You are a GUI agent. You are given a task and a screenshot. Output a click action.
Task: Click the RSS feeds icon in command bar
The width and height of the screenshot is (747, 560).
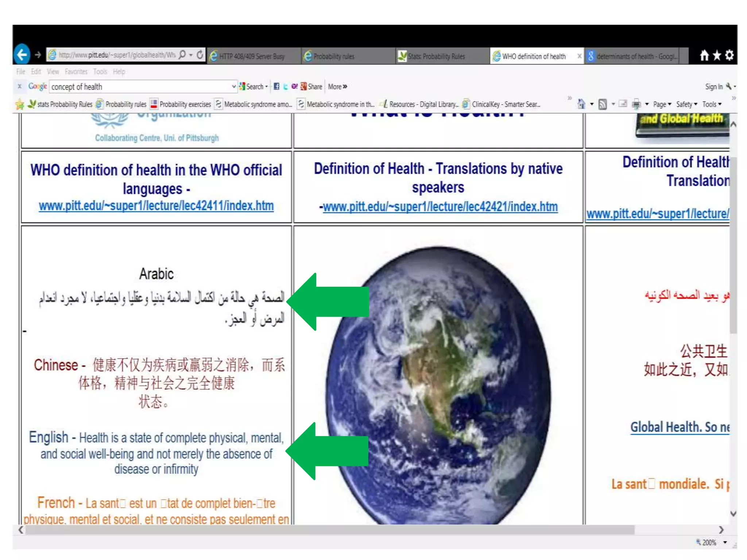[x=603, y=104]
